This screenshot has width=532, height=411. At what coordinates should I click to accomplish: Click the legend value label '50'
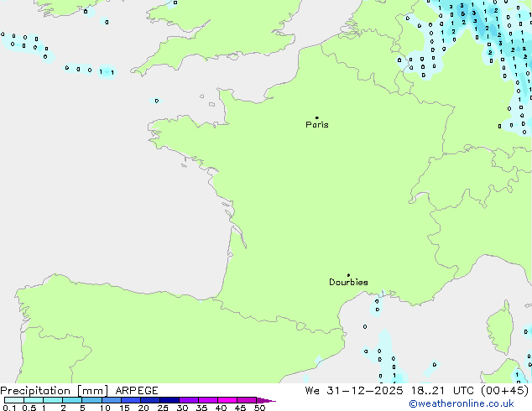259,408
